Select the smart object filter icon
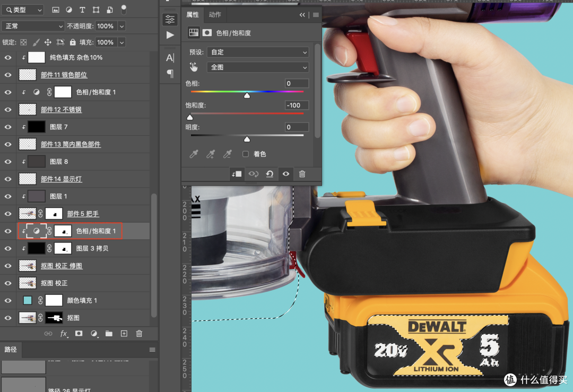Screen dimensions: 573x392 click(x=110, y=10)
